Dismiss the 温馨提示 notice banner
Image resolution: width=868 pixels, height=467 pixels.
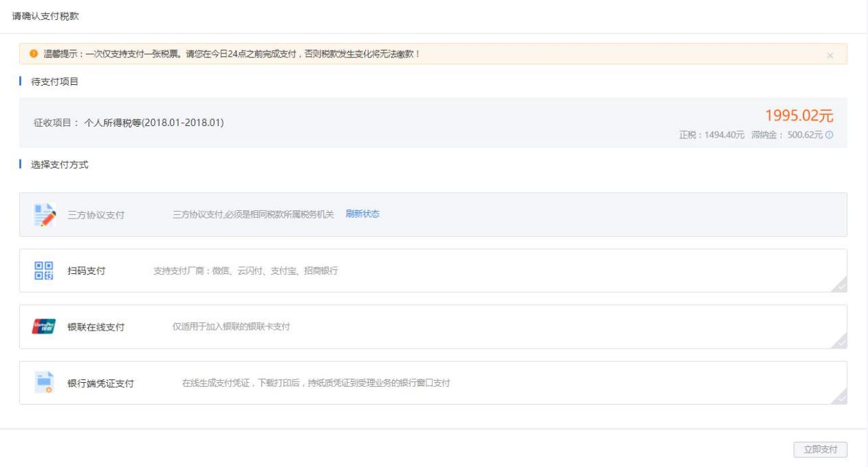pos(830,55)
